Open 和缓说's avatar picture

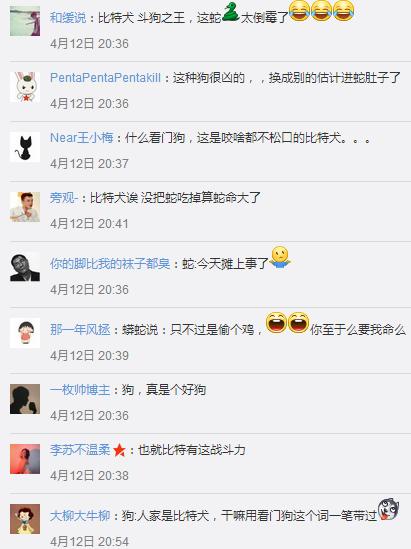pyautogui.click(x=25, y=21)
